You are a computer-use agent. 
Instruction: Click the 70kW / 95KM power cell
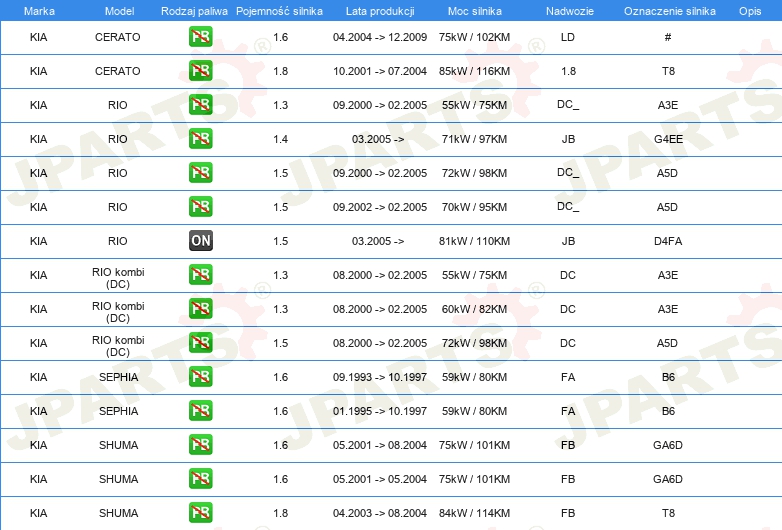point(474,207)
